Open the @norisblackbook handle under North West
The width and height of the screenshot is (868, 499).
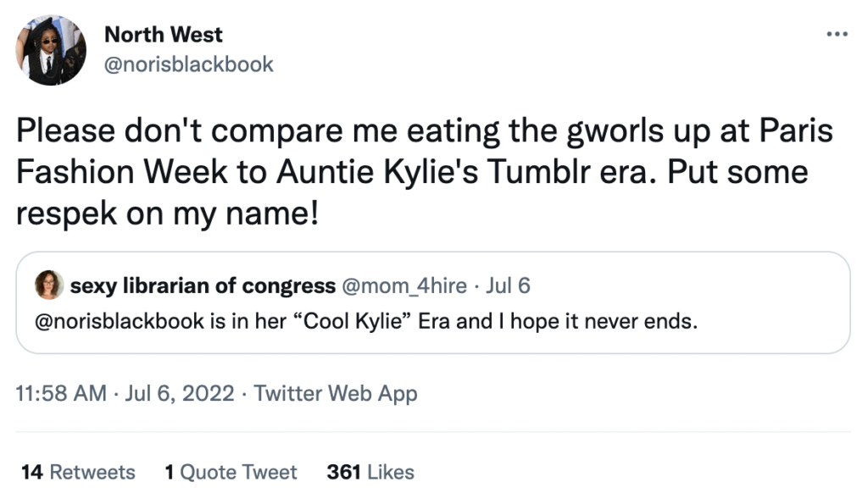pyautogui.click(x=188, y=64)
